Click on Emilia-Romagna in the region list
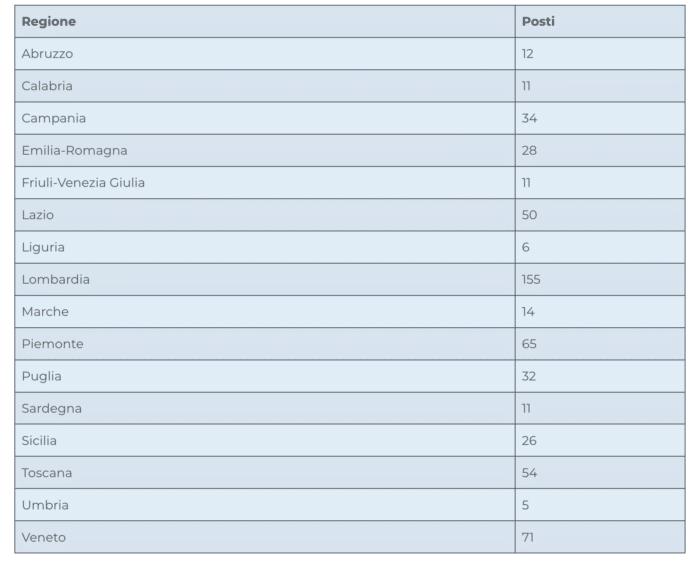 coord(74,150)
